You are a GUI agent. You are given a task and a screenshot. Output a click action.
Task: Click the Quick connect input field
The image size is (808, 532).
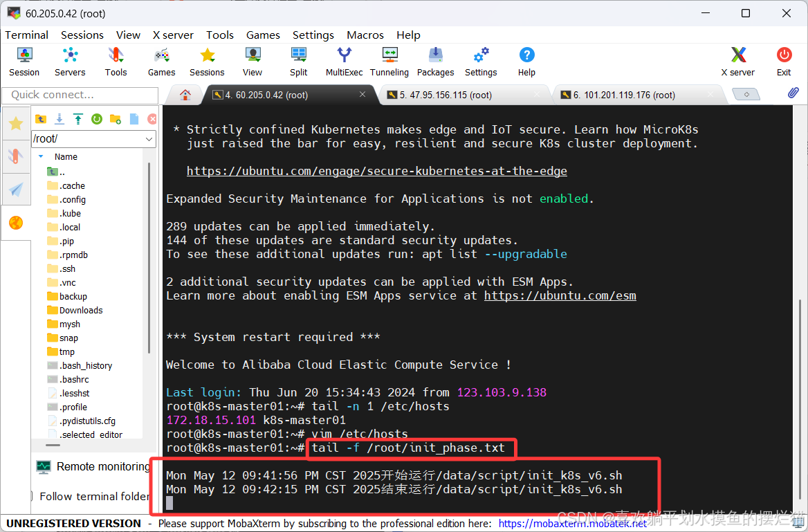click(80, 95)
